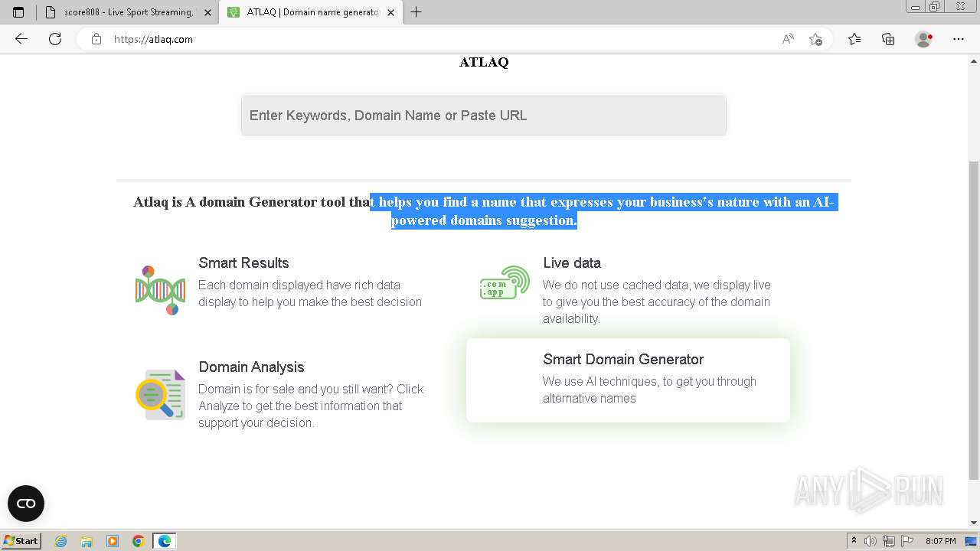980x551 pixels.
Task: Select the ATLAQ Domain name generator tab
Action: pos(311,12)
